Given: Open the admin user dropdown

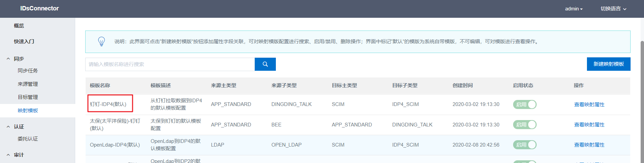Looking at the screenshot, I should (574, 9).
